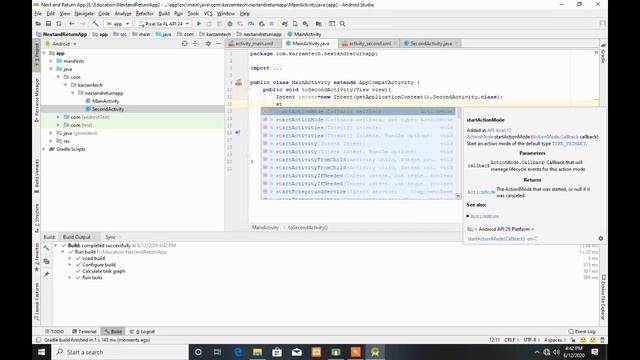Click the Sync Project with Gradle icon
This screenshot has width=640, height=360.
[284, 24]
